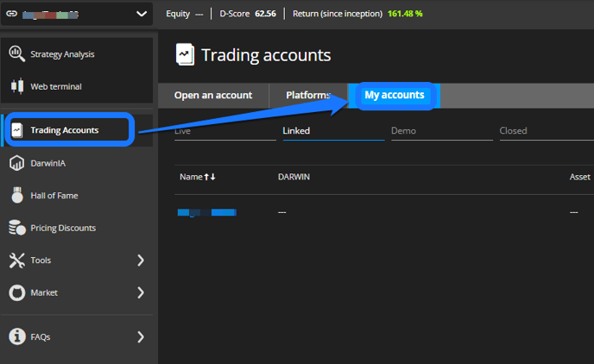
Task: Click the DARWIN column header
Action: tap(294, 177)
